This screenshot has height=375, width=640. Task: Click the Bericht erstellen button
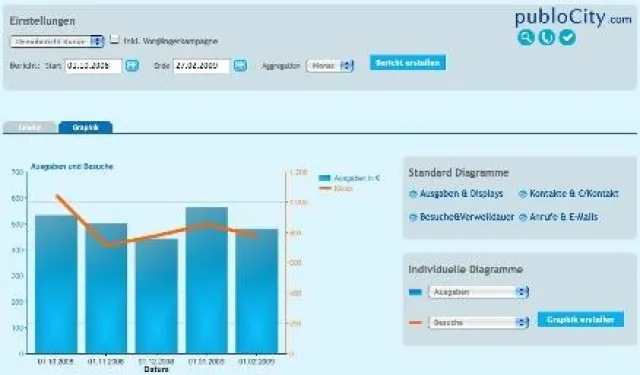408,63
